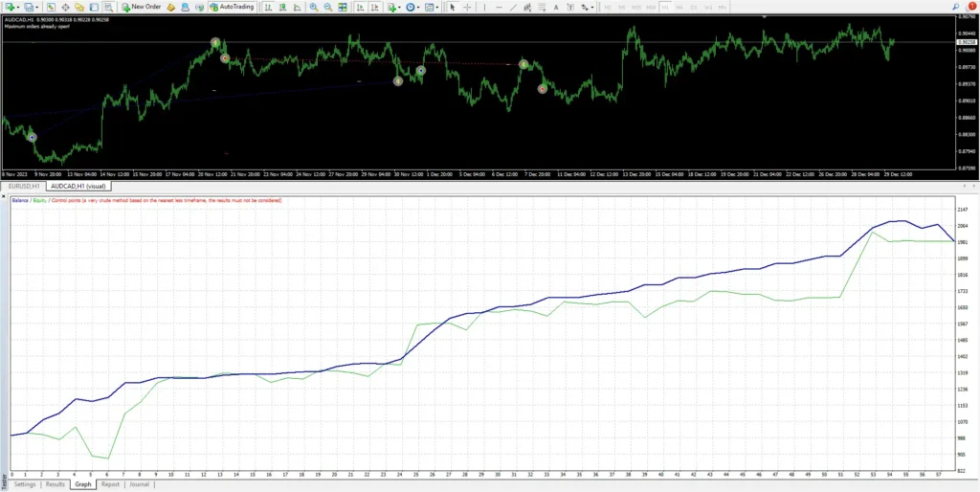Select the AUDCAD,H1 (visual) chart tab
This screenshot has width=980, height=492.
[x=78, y=187]
